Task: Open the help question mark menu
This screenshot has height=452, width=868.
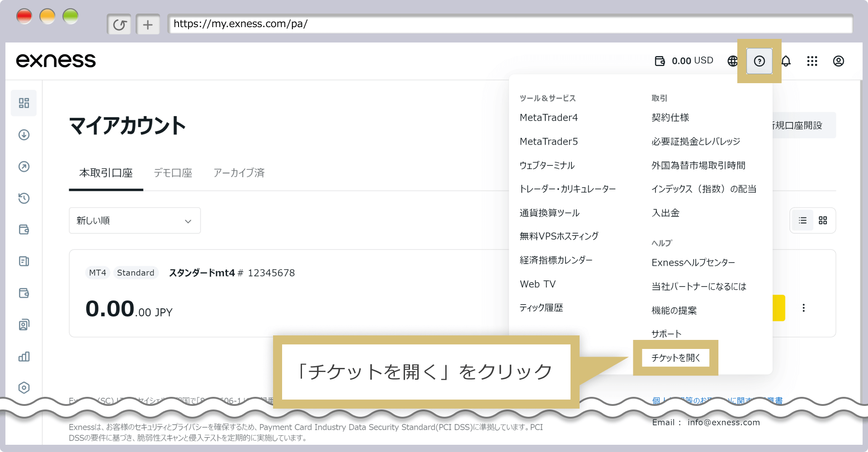Action: (x=759, y=61)
